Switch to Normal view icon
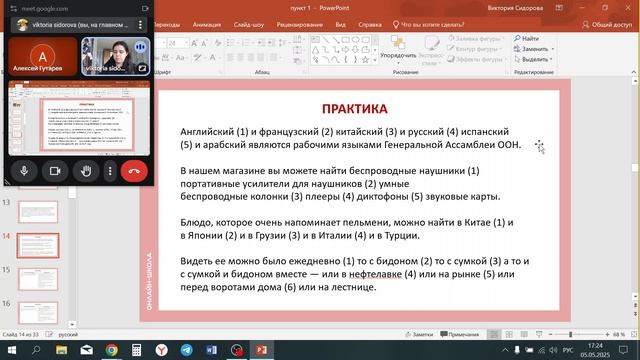640x360 pixels. pos(494,334)
